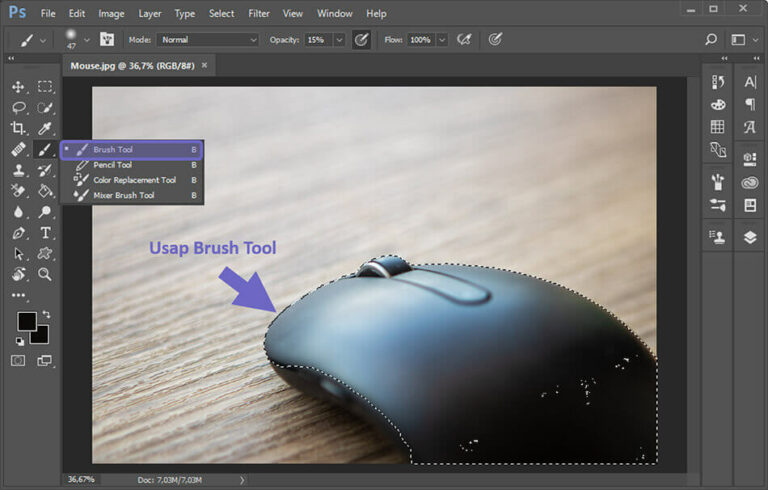Toggle pressure for opacity
The height and width of the screenshot is (490, 768).
(x=361, y=40)
